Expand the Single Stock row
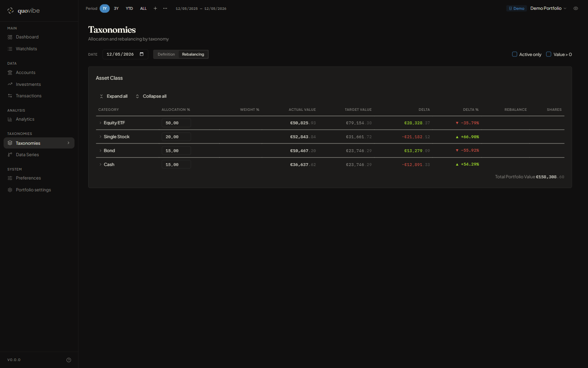This screenshot has height=368, width=588. click(100, 137)
